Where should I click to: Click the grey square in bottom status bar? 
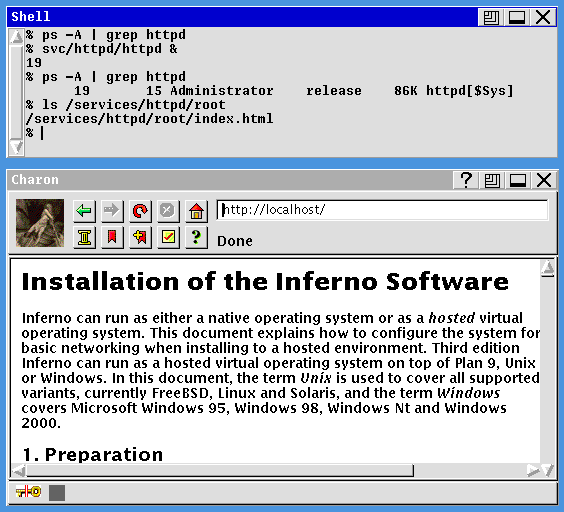(x=57, y=493)
